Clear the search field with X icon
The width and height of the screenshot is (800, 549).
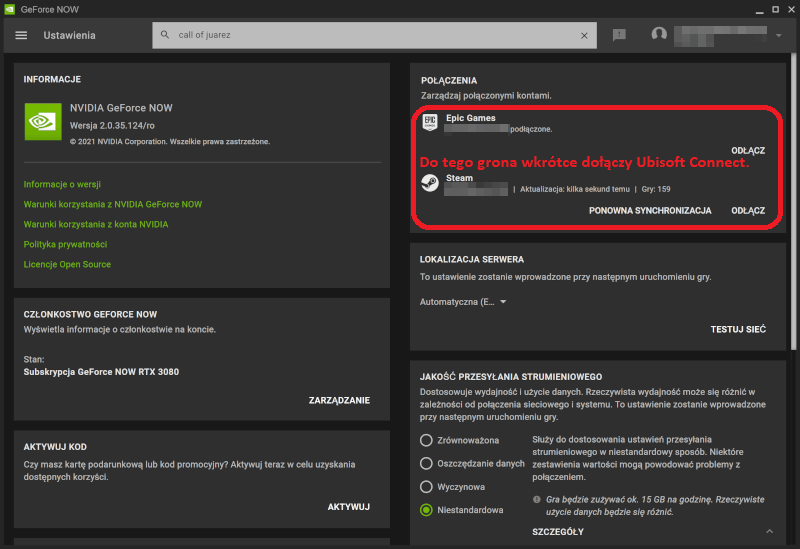(584, 35)
